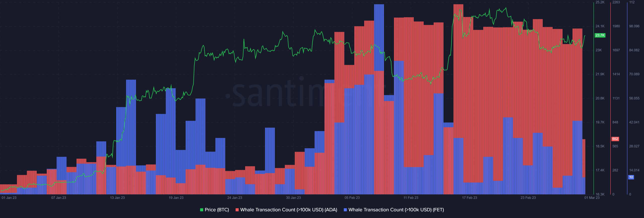Click the 25.2K price axis label

pos(600,2)
